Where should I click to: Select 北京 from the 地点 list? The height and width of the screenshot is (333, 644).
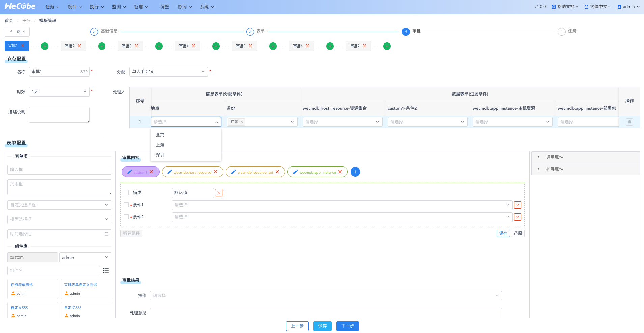(186, 135)
